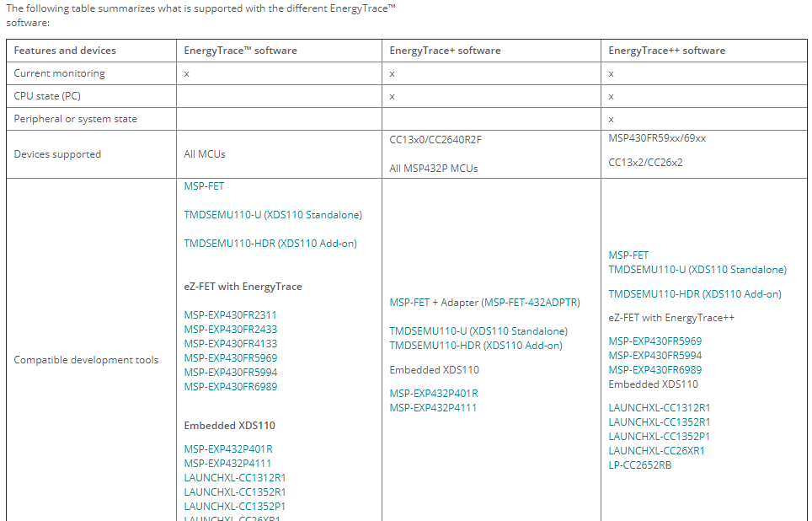Open MSP-FET link in EnergyTrace++ column
This screenshot has width=812, height=521.
click(x=628, y=255)
